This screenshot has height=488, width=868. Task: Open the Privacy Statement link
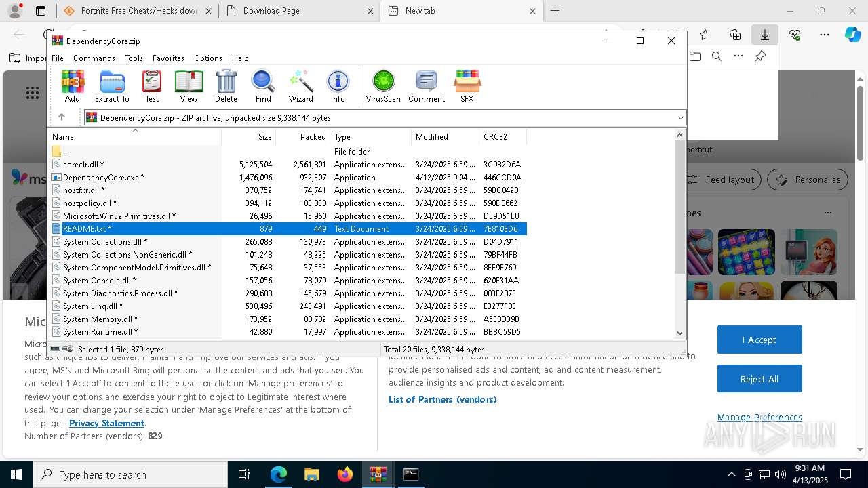tap(106, 423)
